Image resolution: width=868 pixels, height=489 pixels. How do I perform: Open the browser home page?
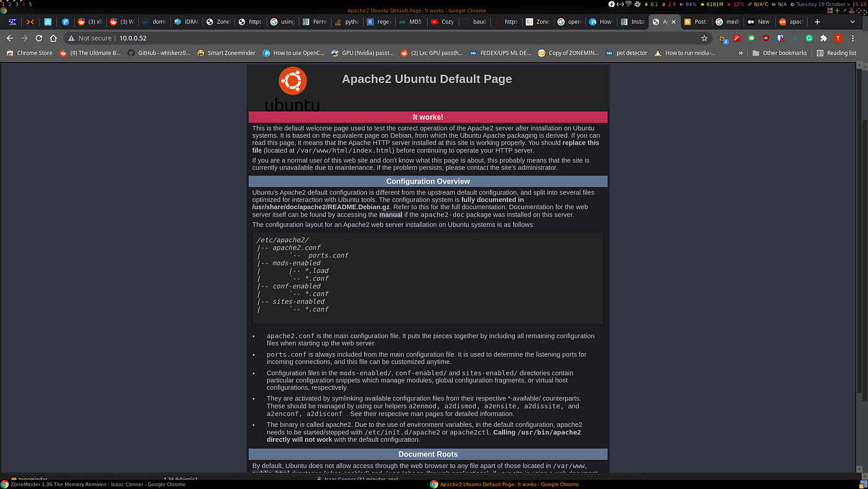coord(53,38)
